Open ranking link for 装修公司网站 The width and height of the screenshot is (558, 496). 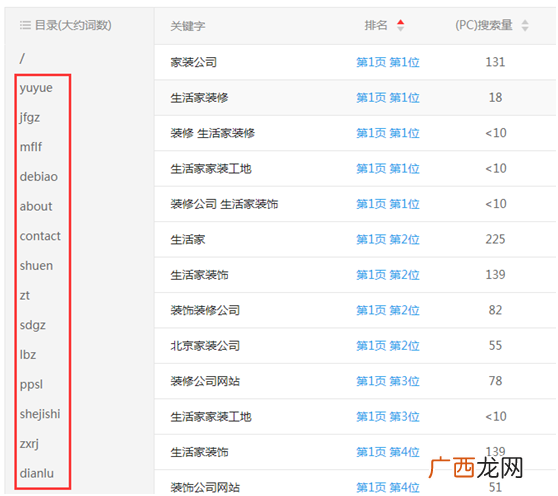tap(388, 381)
